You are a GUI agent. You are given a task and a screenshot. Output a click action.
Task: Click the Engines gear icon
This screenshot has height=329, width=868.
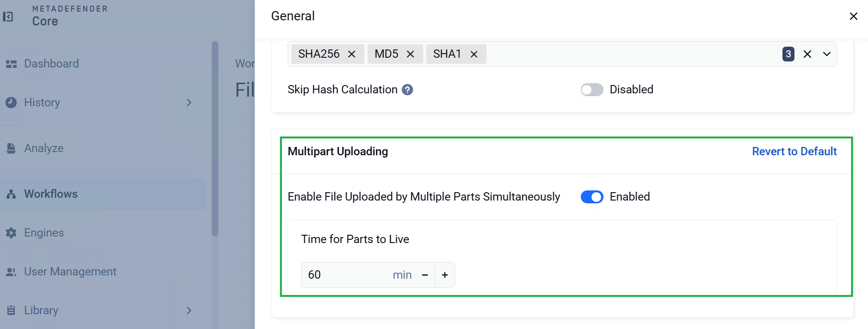tap(11, 233)
